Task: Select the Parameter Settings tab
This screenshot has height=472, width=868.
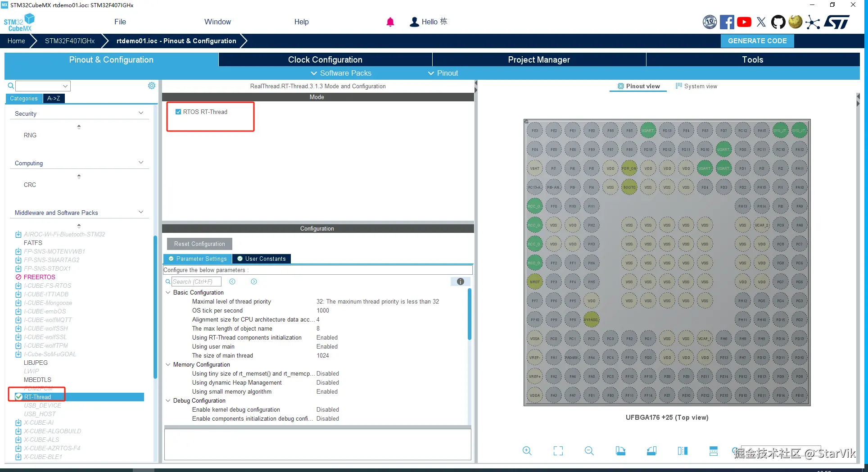Action: [x=197, y=259]
